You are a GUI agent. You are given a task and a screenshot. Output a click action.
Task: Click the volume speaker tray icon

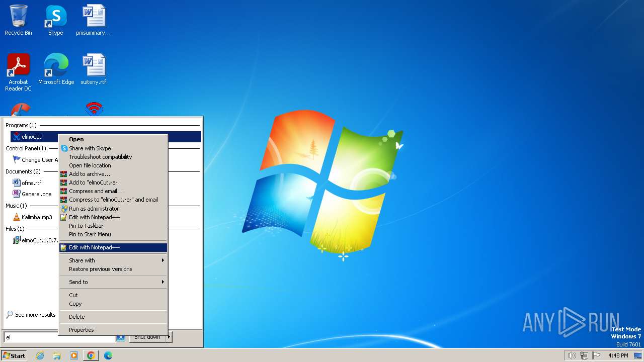point(572,355)
